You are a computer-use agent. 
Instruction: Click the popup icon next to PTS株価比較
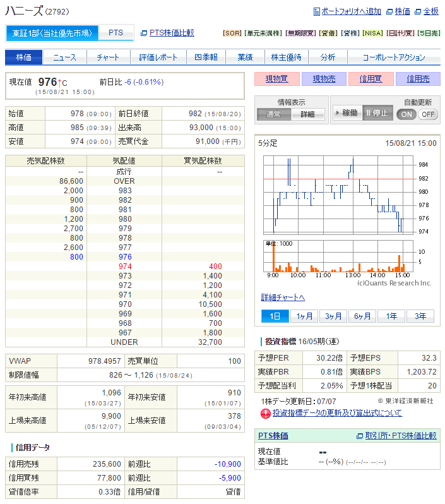[x=144, y=33]
